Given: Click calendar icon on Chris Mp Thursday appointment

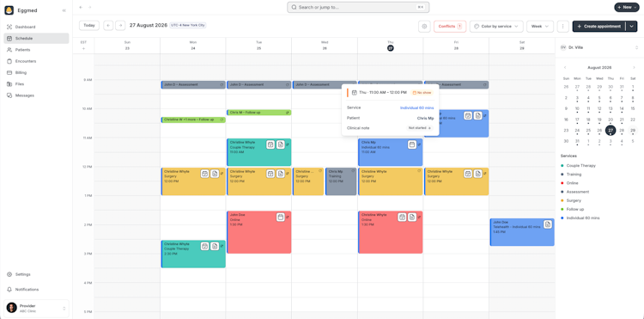Looking at the screenshot, I should [412, 144].
